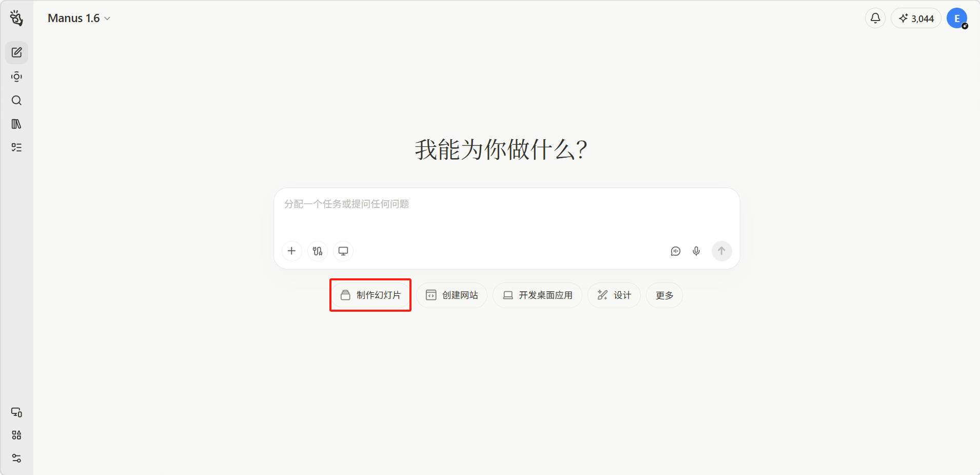Click the notification bell icon
The height and width of the screenshot is (475, 980).
[x=875, y=18]
